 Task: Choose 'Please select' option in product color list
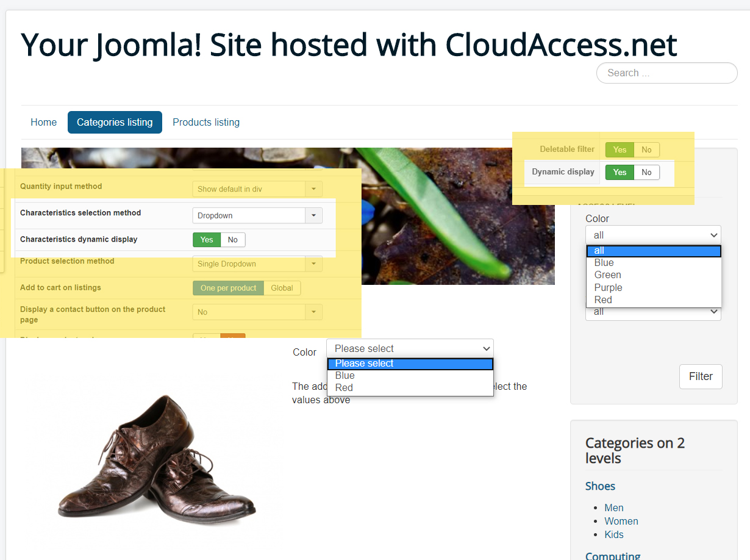pos(410,364)
